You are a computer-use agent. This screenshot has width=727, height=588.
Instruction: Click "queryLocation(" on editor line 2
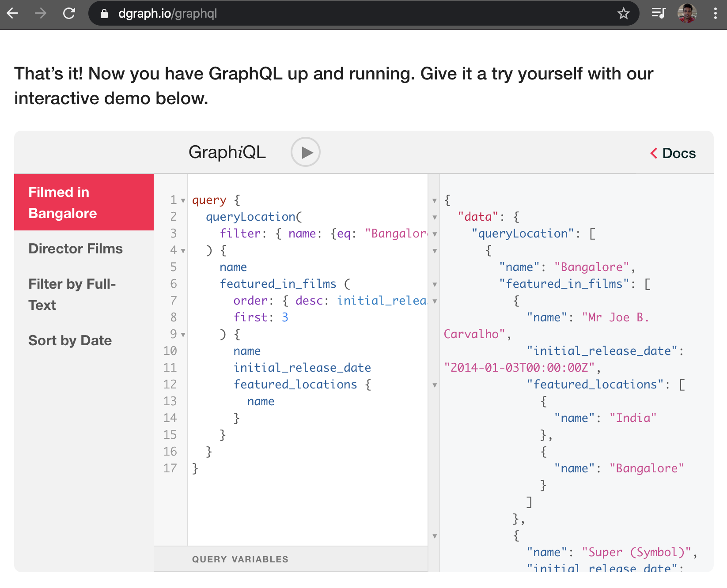tap(254, 217)
